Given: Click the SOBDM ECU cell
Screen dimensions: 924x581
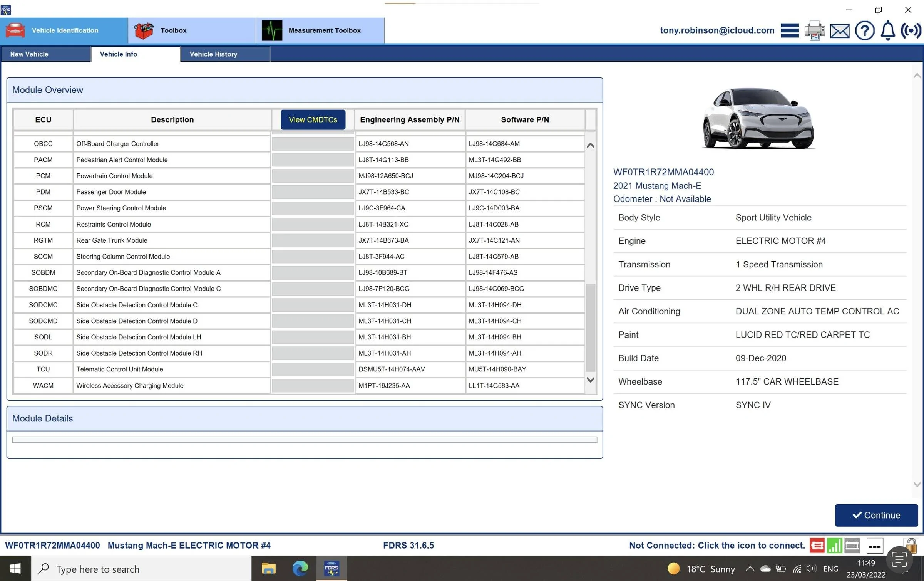Looking at the screenshot, I should [x=43, y=273].
